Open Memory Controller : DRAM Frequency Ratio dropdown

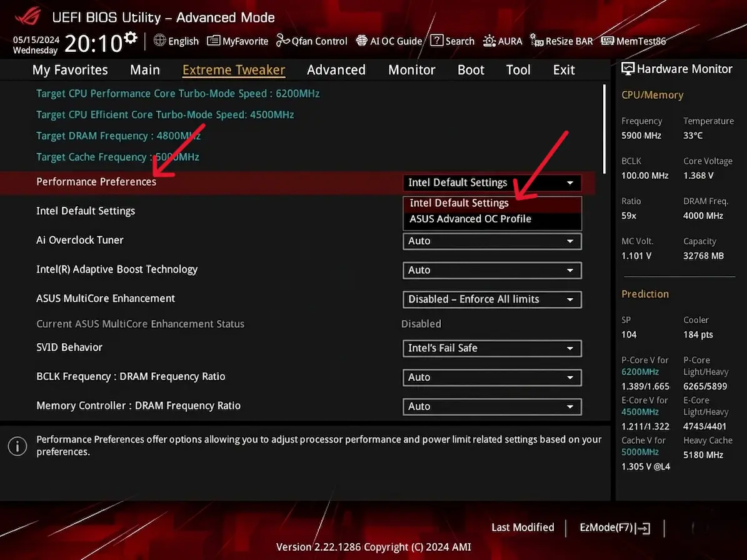(x=492, y=407)
